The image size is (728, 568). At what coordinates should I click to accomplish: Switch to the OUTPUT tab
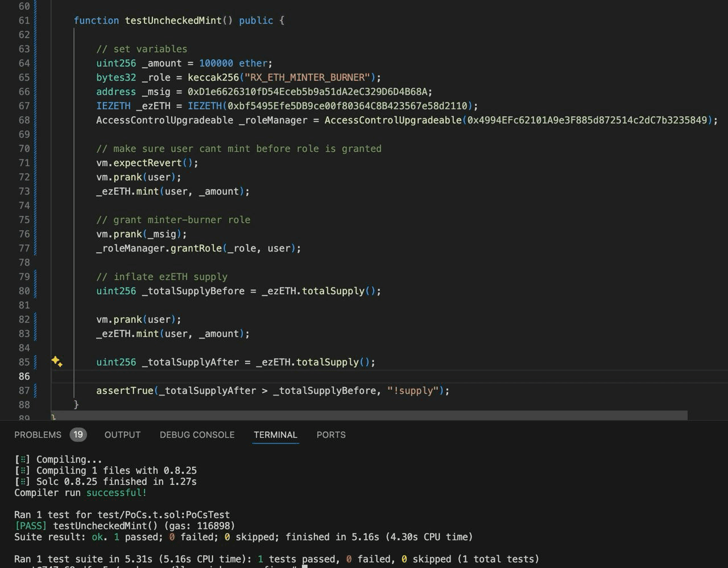tap(122, 435)
